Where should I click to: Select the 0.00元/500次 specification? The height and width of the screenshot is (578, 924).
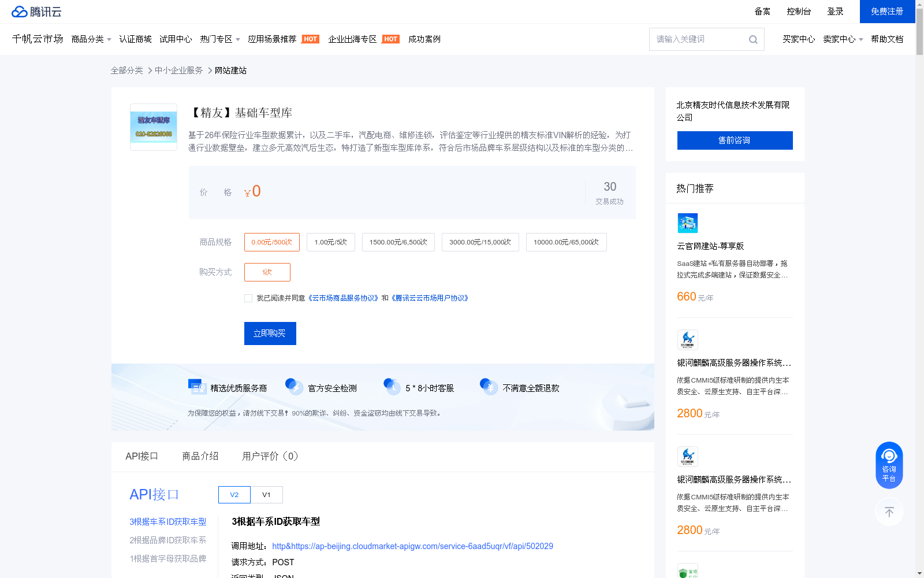(272, 242)
